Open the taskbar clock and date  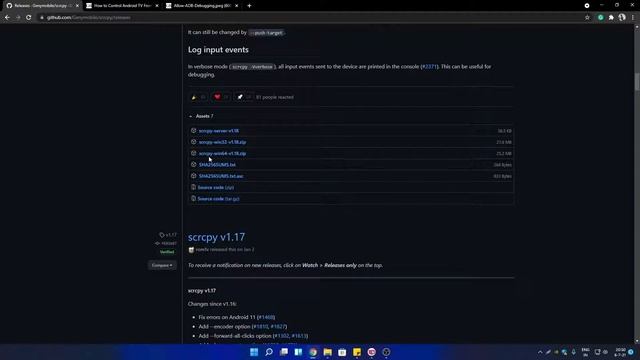(620, 352)
